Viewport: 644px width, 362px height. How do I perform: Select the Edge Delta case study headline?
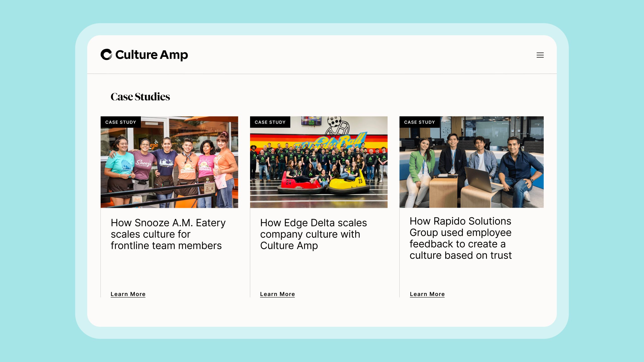point(313,234)
